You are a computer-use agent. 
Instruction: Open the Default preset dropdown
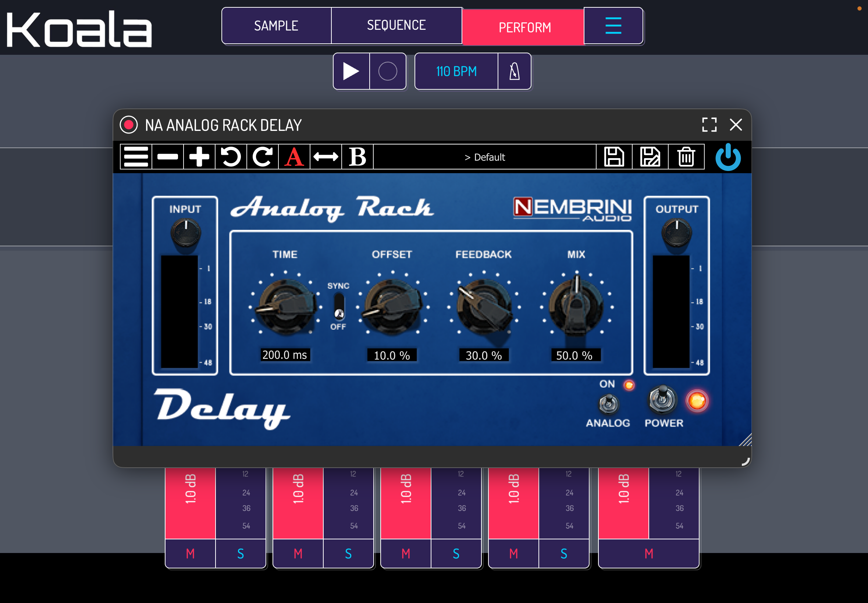click(485, 157)
